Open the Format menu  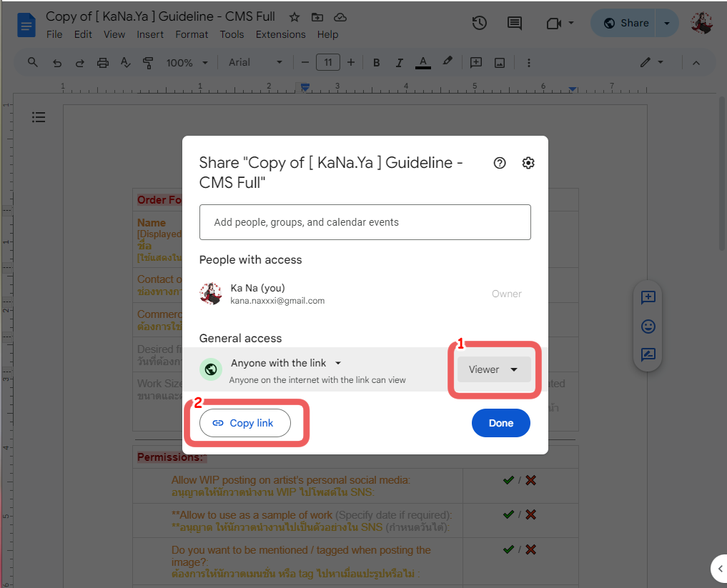click(192, 34)
